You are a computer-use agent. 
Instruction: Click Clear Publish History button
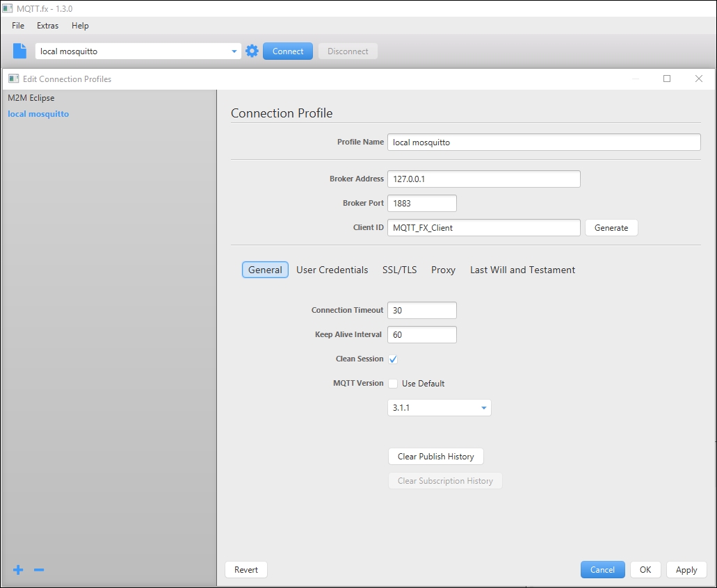[436, 457]
